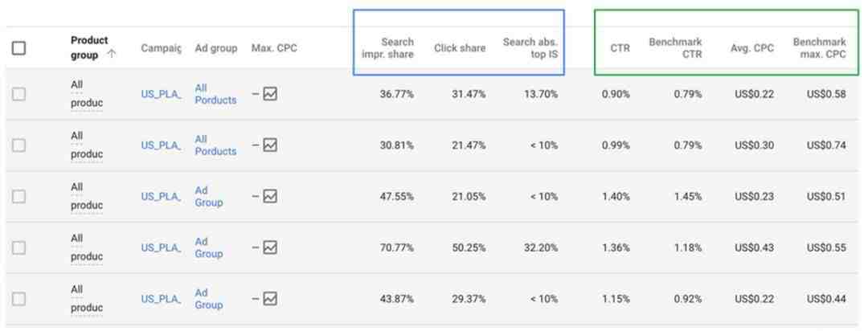Open bid simulator icon in first row
The width and height of the screenshot is (868, 331).
270,94
